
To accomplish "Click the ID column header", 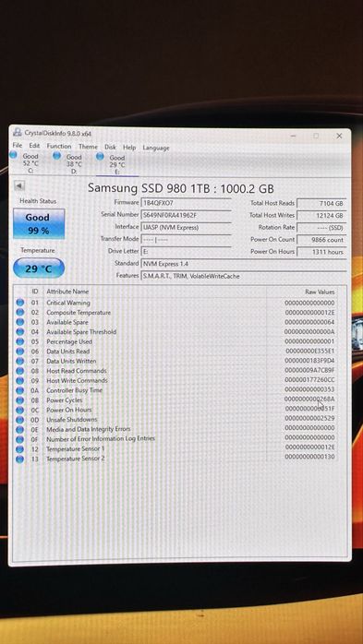I will (35, 292).
